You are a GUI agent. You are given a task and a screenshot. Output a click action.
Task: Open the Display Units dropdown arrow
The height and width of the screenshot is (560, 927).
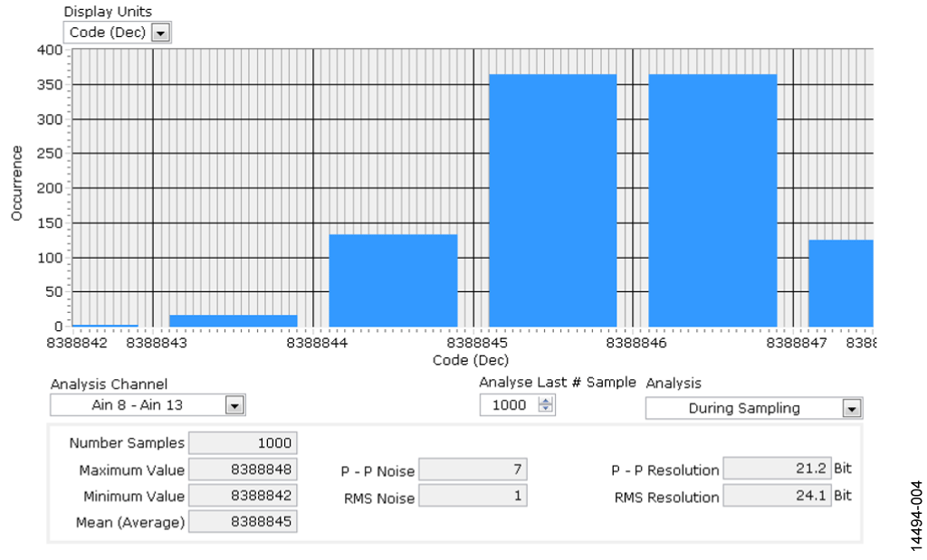pyautogui.click(x=161, y=33)
